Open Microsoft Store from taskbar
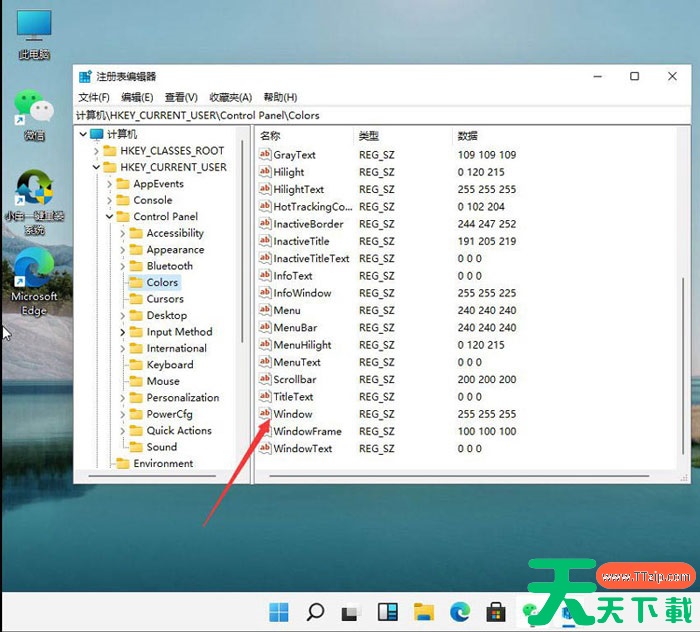700x632 pixels. coord(496,612)
